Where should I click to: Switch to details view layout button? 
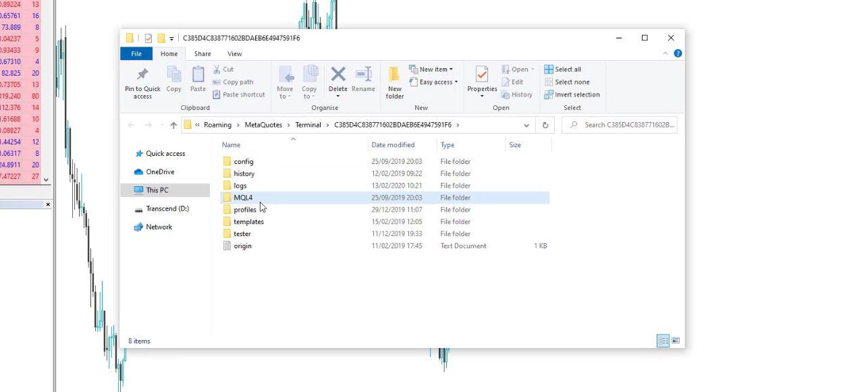pos(663,341)
